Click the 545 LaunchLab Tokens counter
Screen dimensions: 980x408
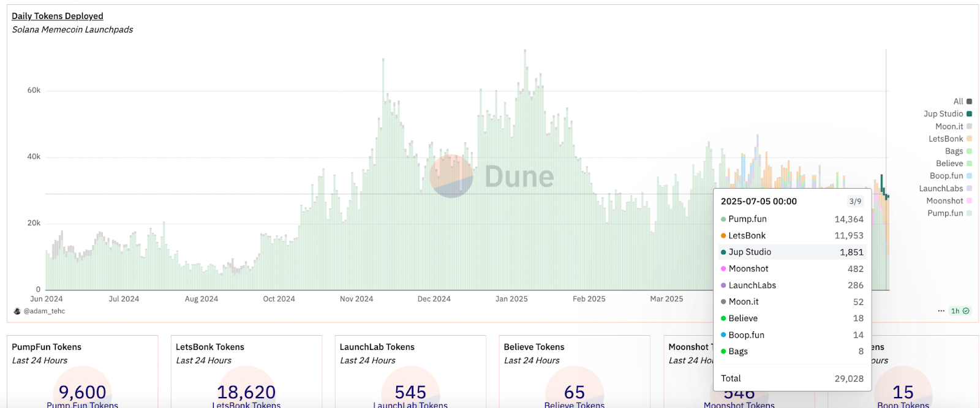tap(410, 392)
